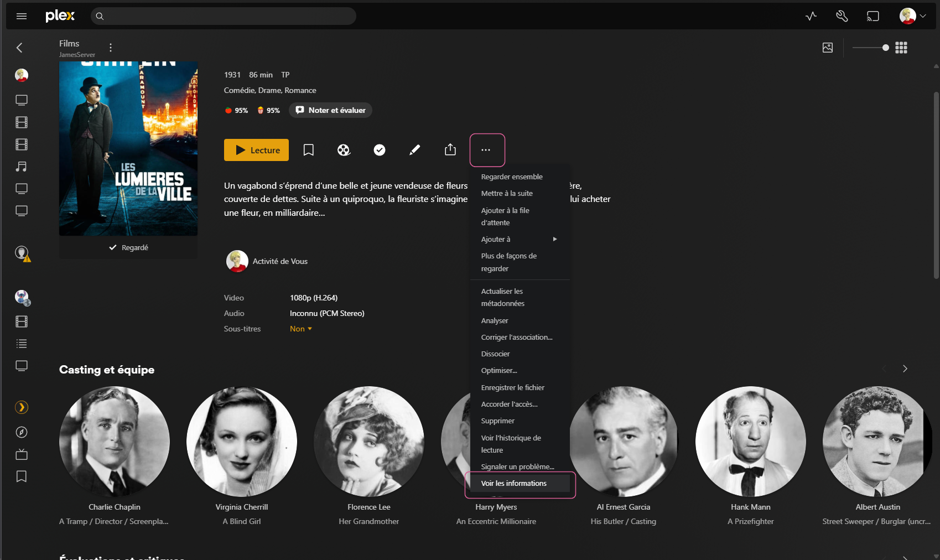Open the 'Activité de Vous' link
Viewport: 940px width, 560px height.
tap(280, 261)
